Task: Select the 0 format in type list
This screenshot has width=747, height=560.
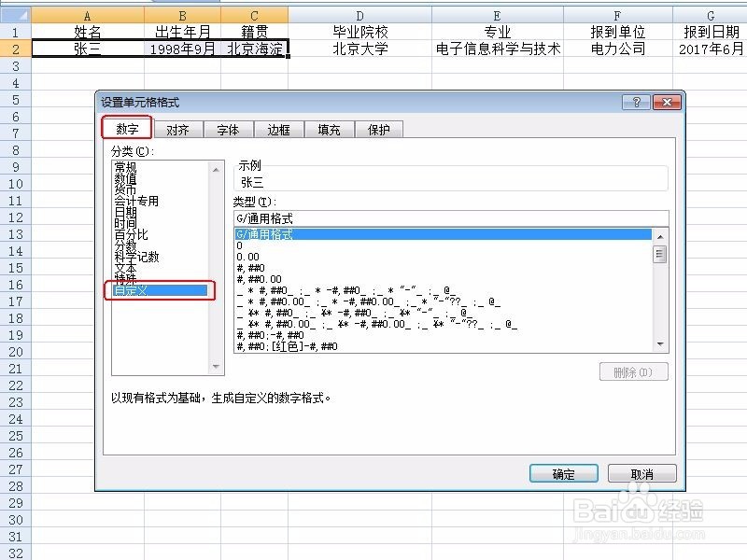Action: tap(443, 245)
